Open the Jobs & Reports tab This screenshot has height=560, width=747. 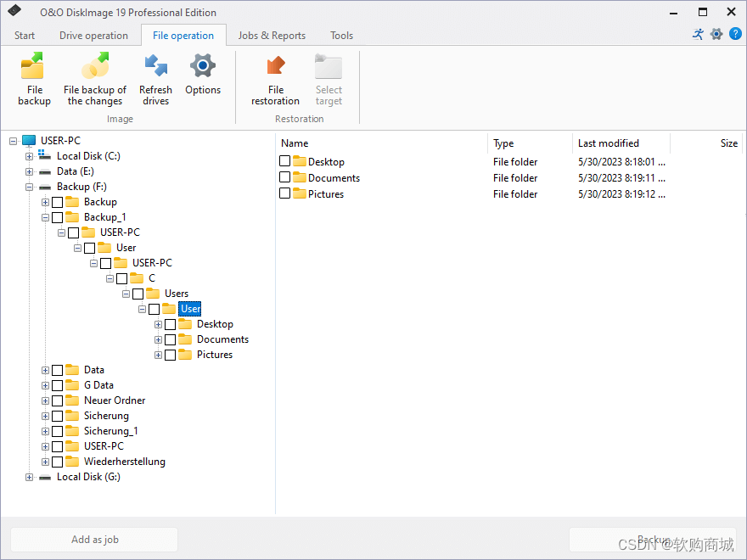click(272, 36)
